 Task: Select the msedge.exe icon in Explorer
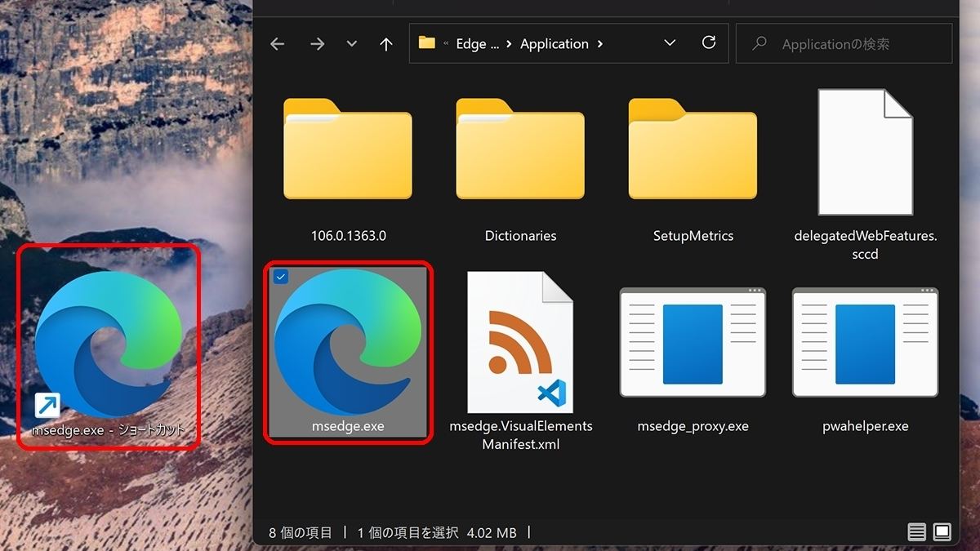pos(348,342)
